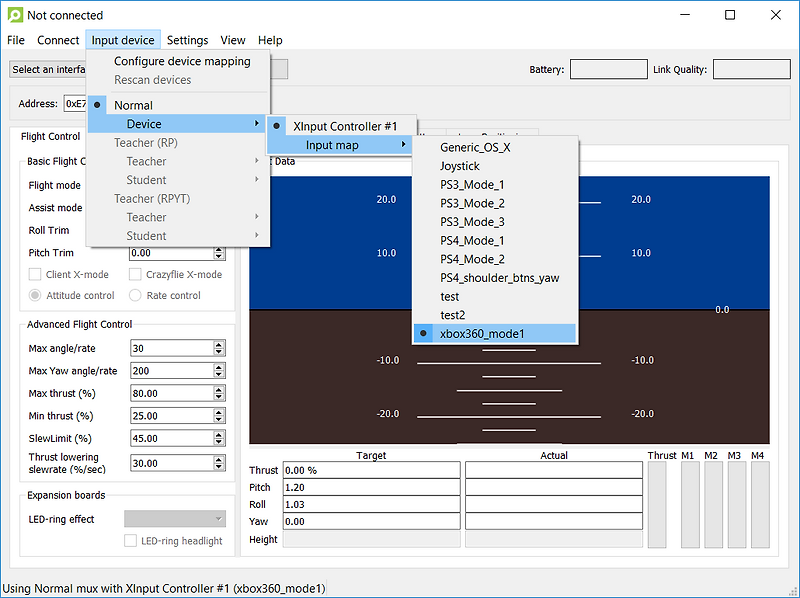
Task: Click the Crazyflie app icon in title bar
Action: [13, 15]
